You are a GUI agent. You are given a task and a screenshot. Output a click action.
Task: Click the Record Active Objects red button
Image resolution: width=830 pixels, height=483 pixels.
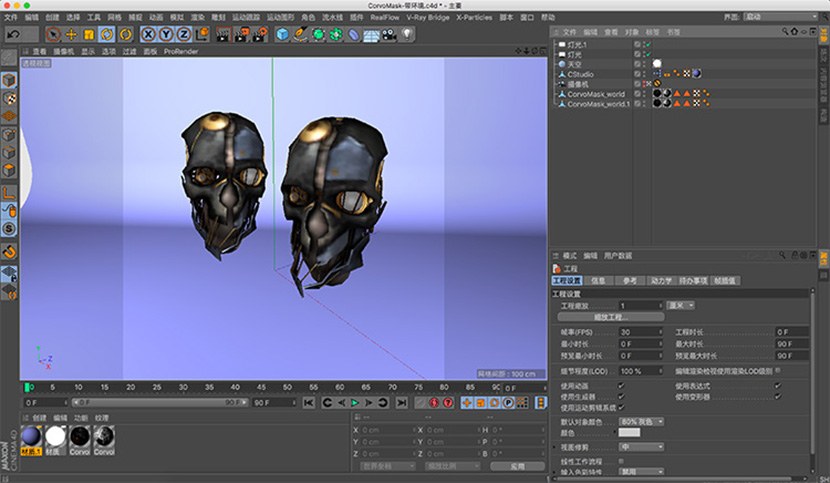click(x=434, y=403)
